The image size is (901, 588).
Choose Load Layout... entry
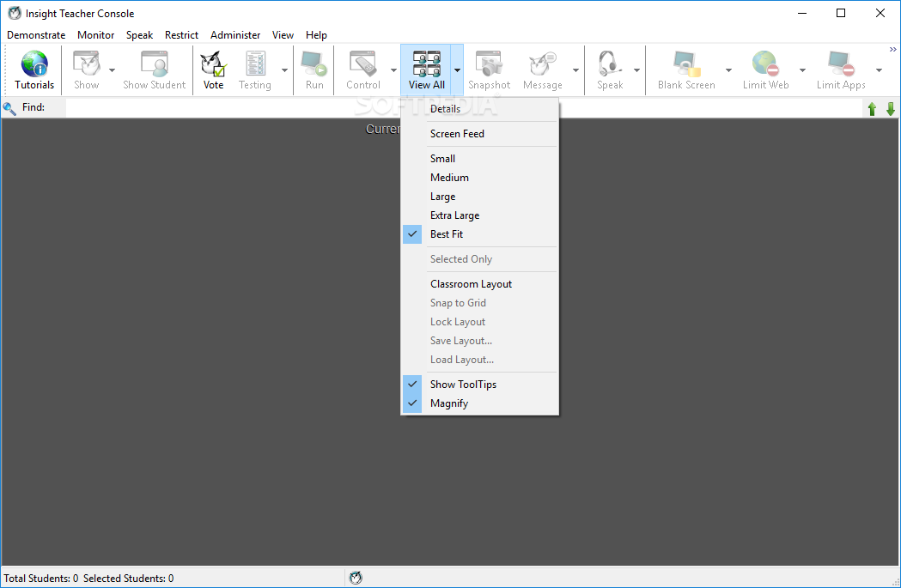point(480,360)
